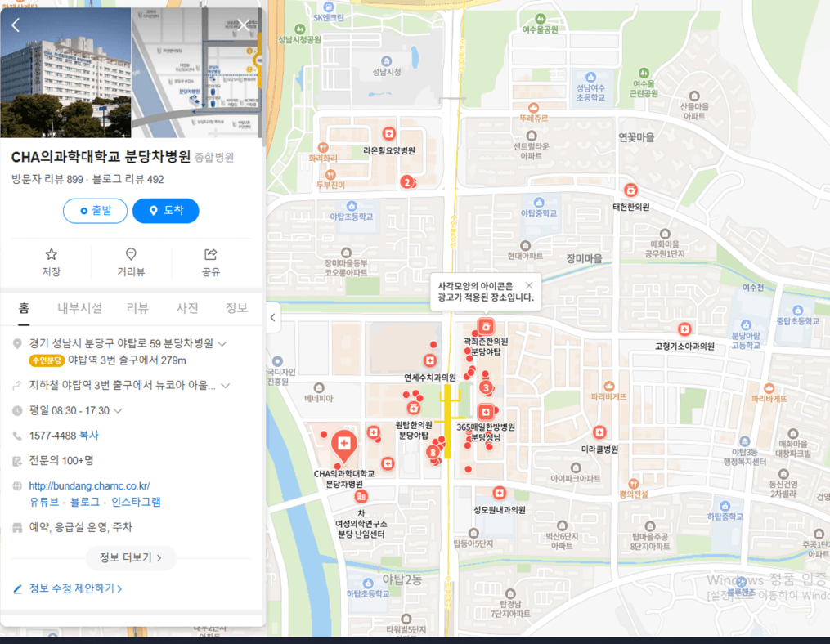Open the 인스타그램 link
The image size is (830, 644).
(x=136, y=502)
